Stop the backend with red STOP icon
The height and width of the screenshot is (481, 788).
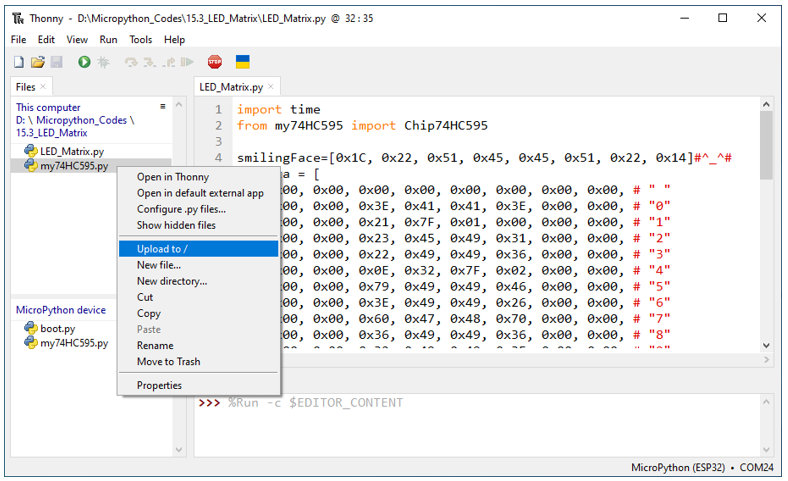pyautogui.click(x=215, y=62)
